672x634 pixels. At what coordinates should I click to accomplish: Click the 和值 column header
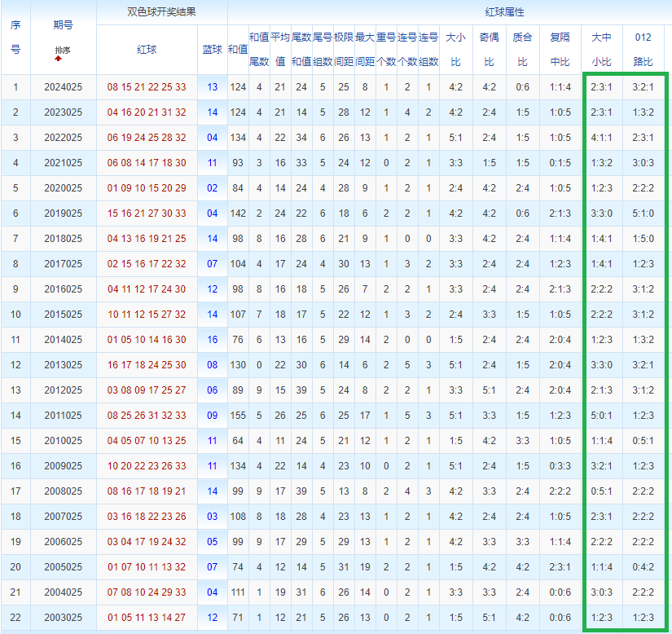tap(238, 50)
